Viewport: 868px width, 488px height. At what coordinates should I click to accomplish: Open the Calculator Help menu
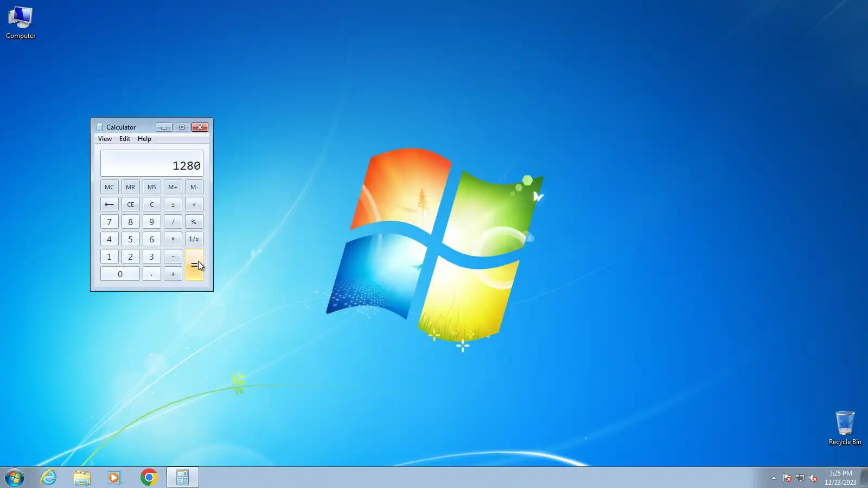point(144,139)
